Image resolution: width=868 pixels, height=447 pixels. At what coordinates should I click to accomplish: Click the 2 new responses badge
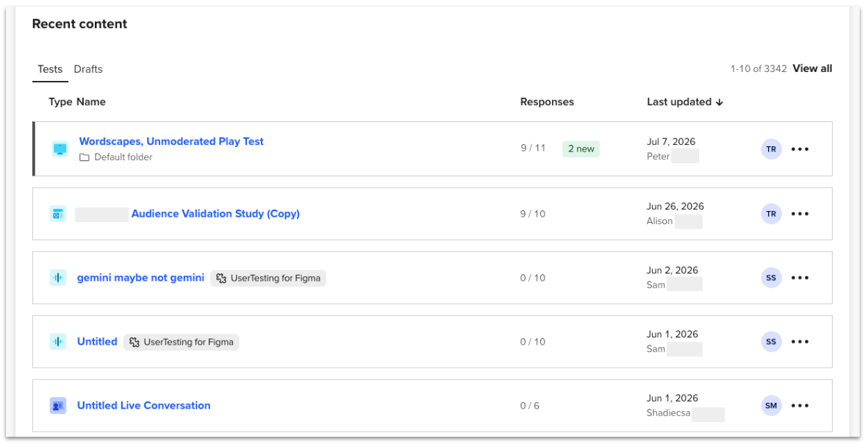tap(581, 149)
